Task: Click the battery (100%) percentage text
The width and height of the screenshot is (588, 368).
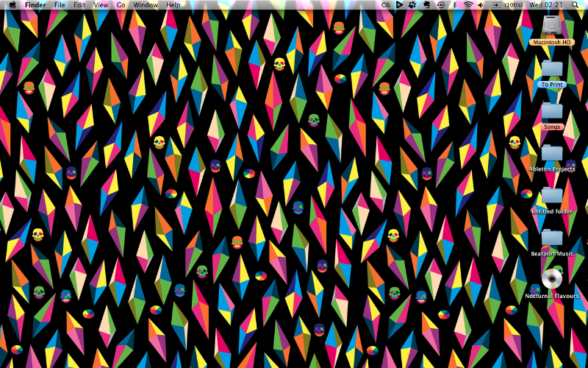Action: tap(514, 5)
